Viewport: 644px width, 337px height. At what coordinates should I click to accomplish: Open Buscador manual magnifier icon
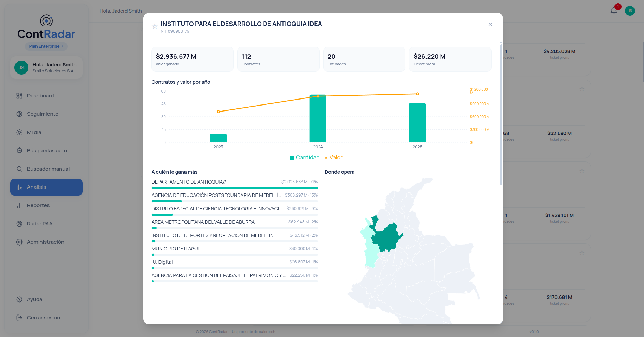tap(19, 169)
